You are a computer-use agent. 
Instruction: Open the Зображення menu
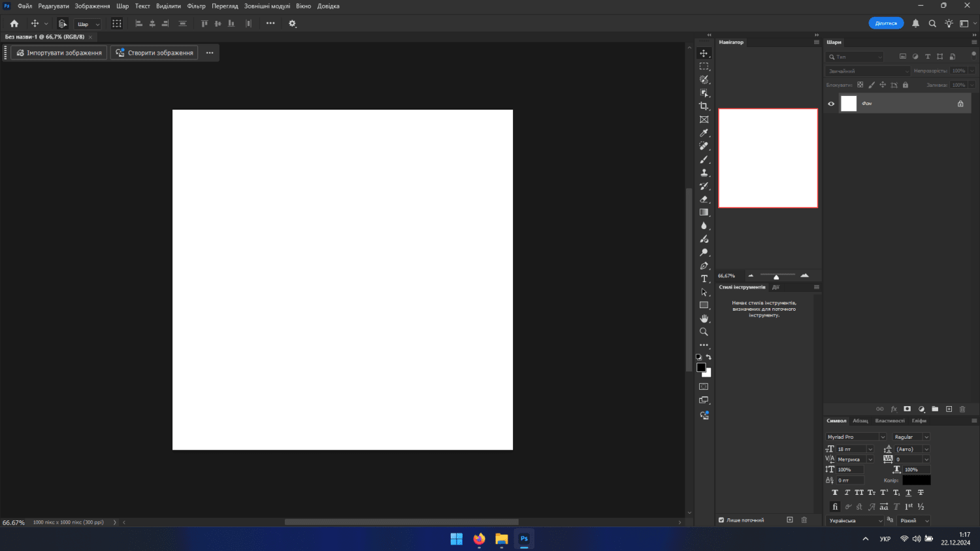coord(92,6)
